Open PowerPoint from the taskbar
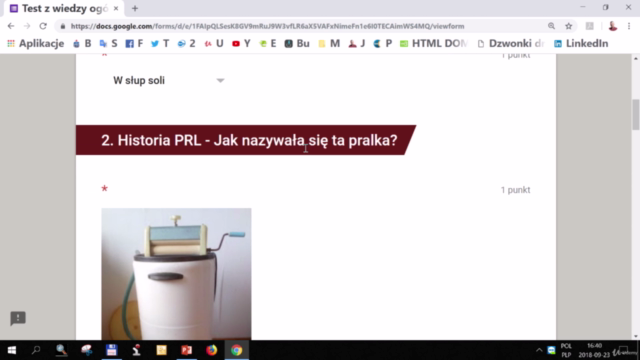Screen dimensions: 640x360 tap(187, 350)
